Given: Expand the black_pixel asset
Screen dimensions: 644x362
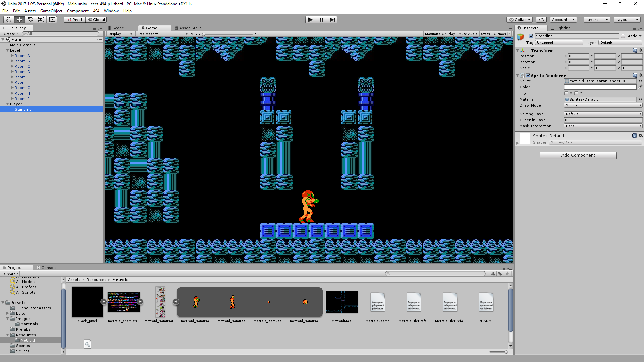Looking at the screenshot, I should [103, 302].
